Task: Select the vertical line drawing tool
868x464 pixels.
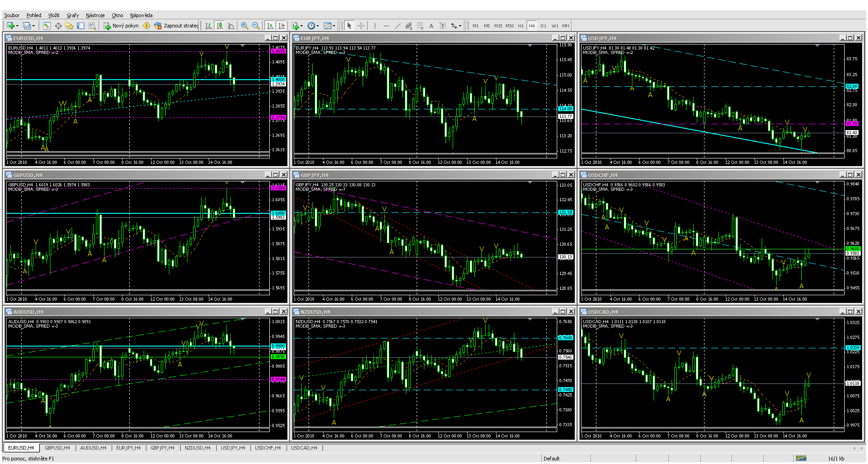Action: pos(375,26)
